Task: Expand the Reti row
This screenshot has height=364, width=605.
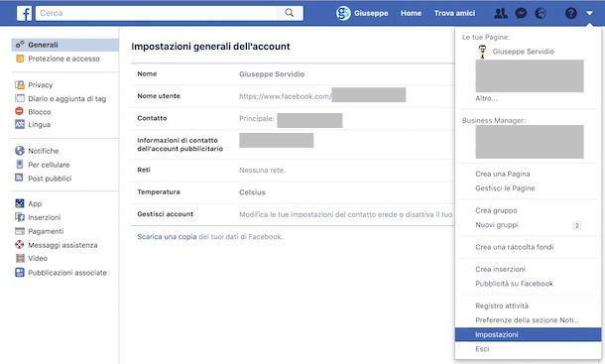Action: click(x=293, y=171)
